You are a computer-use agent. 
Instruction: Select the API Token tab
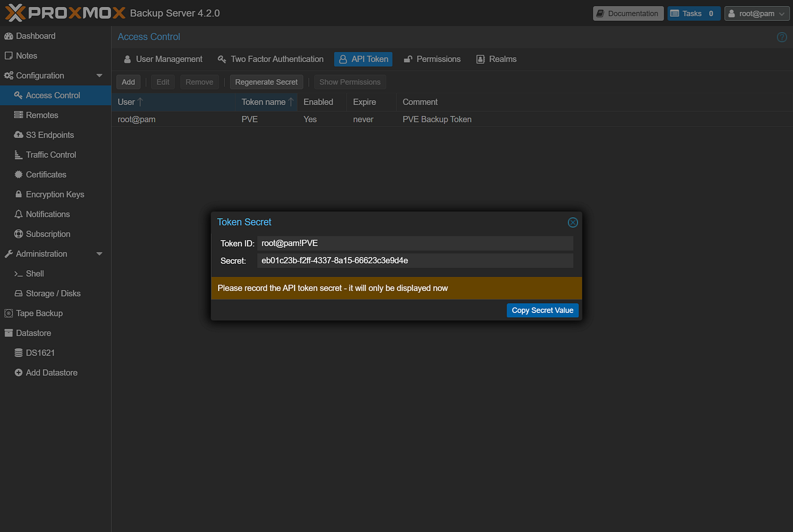coord(364,59)
